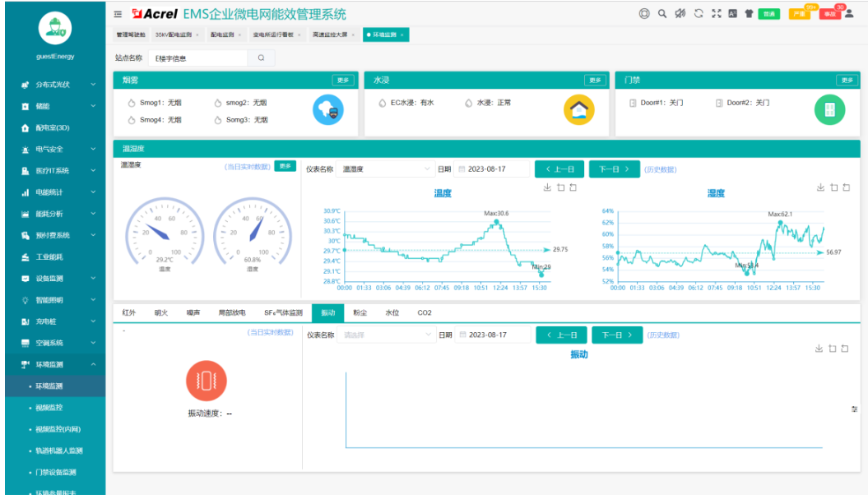Click 更多 beside 当日实时数据 in 温湿度

285,166
